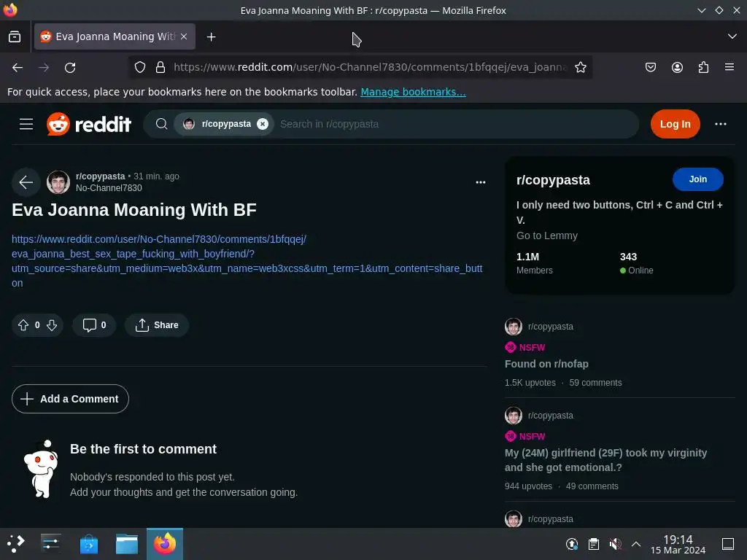
Task: Open the post author avatar
Action: pos(58,182)
